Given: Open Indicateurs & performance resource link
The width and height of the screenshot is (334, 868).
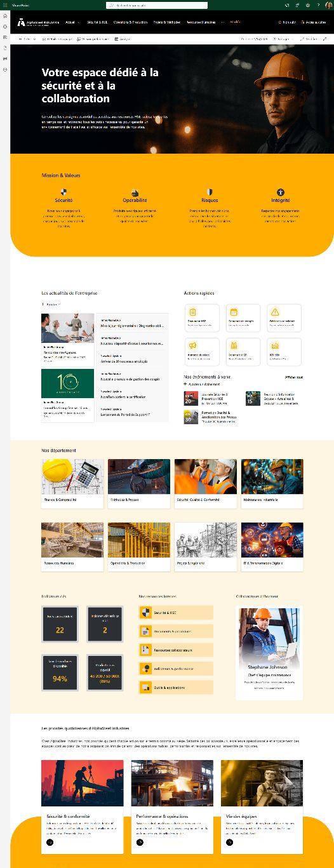Looking at the screenshot, I should click(x=176, y=669).
